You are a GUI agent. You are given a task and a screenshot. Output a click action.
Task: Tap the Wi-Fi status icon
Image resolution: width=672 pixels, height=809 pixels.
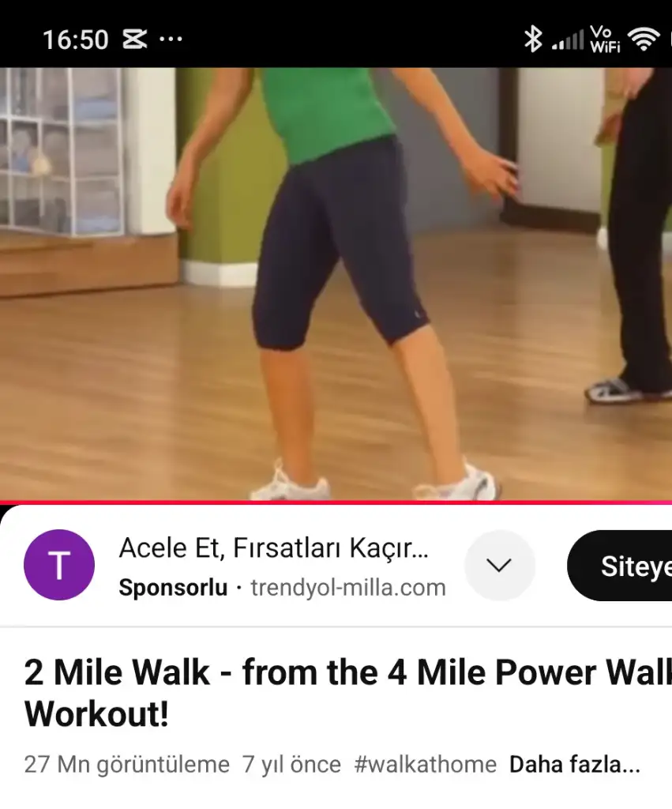click(x=643, y=40)
